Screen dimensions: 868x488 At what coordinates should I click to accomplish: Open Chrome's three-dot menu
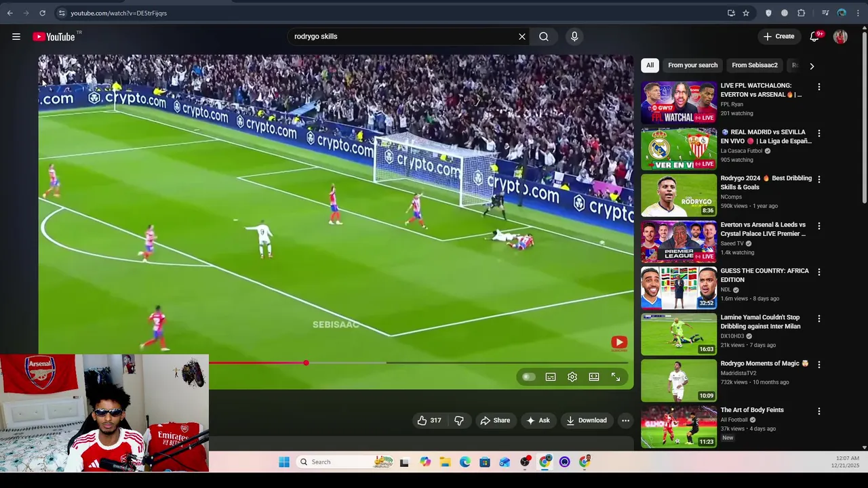click(x=858, y=13)
